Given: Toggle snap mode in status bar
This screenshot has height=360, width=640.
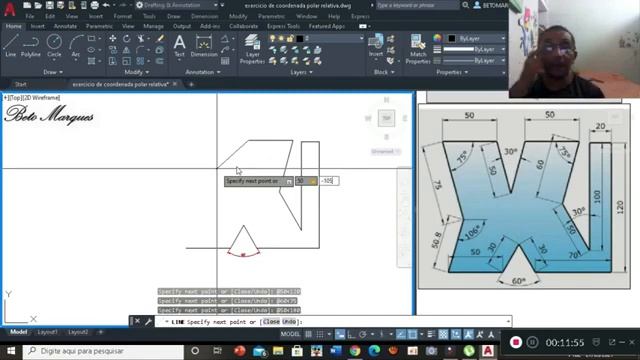Looking at the screenshot, I should point(320,334).
